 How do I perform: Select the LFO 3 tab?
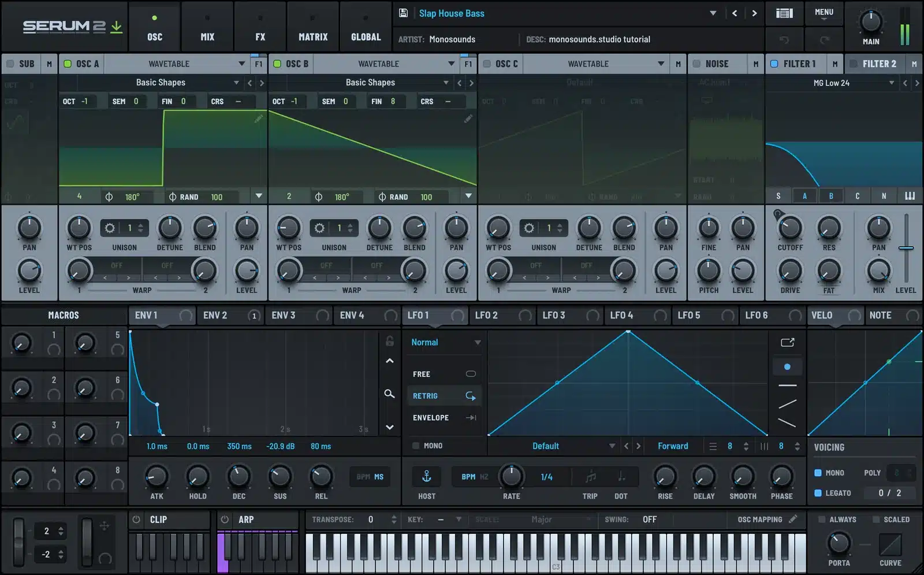pos(569,316)
